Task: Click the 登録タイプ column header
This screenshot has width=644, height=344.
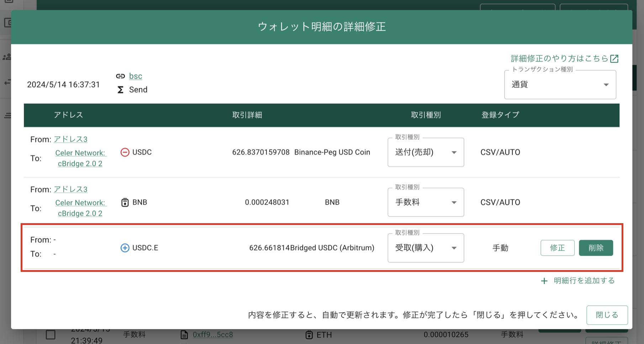Action: pyautogui.click(x=500, y=115)
